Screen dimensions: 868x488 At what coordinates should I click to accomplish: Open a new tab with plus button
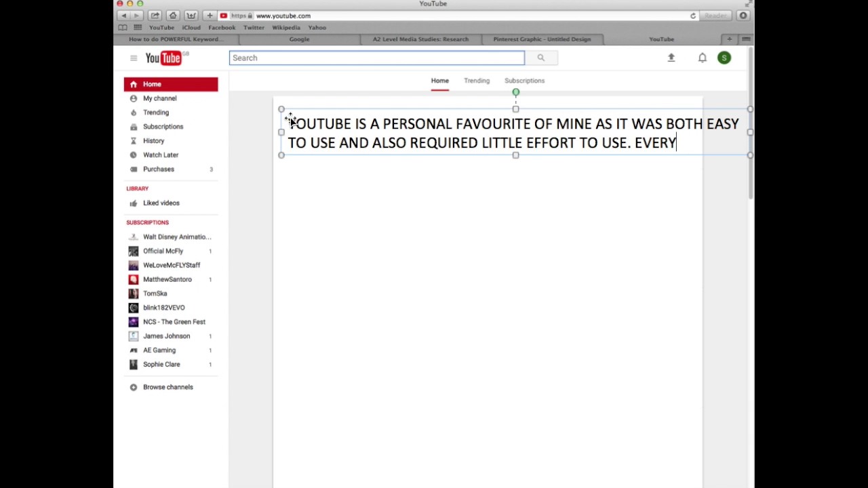coord(730,39)
